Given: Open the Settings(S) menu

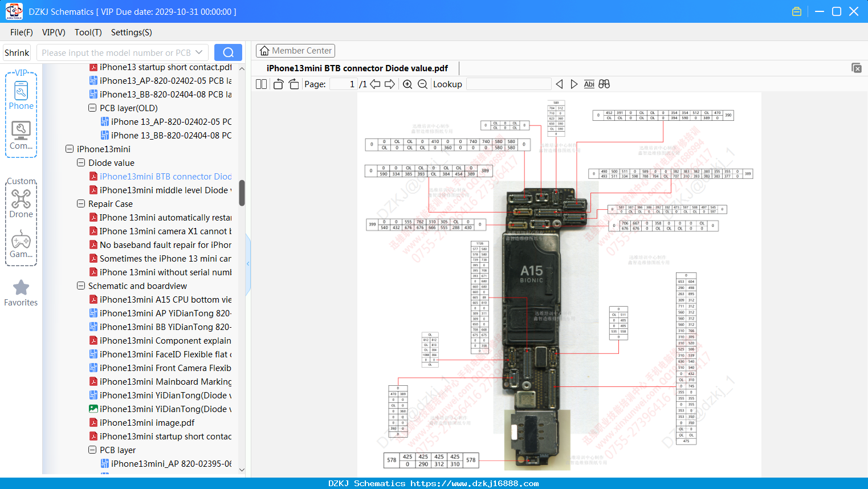Looking at the screenshot, I should (132, 32).
